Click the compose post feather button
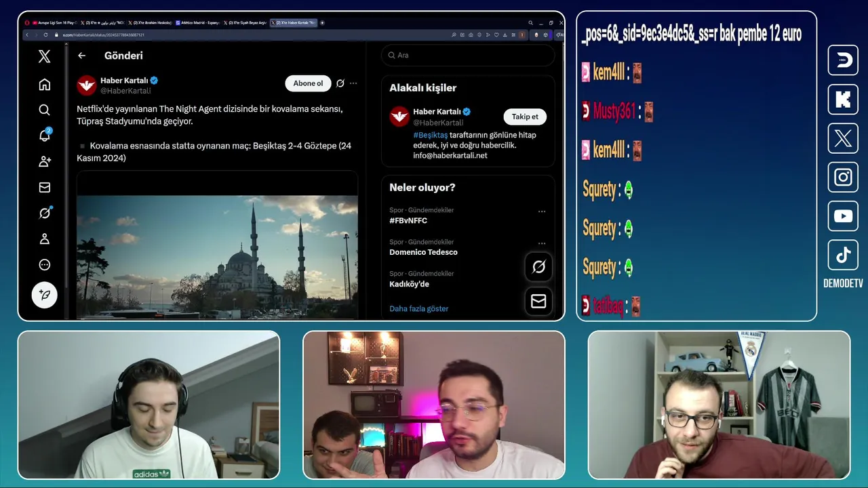868x488 pixels. [x=44, y=295]
